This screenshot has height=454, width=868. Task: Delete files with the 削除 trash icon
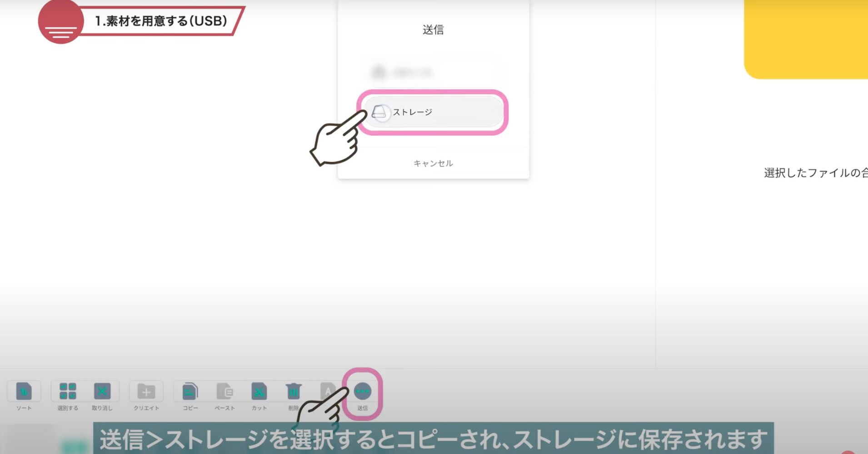294,391
